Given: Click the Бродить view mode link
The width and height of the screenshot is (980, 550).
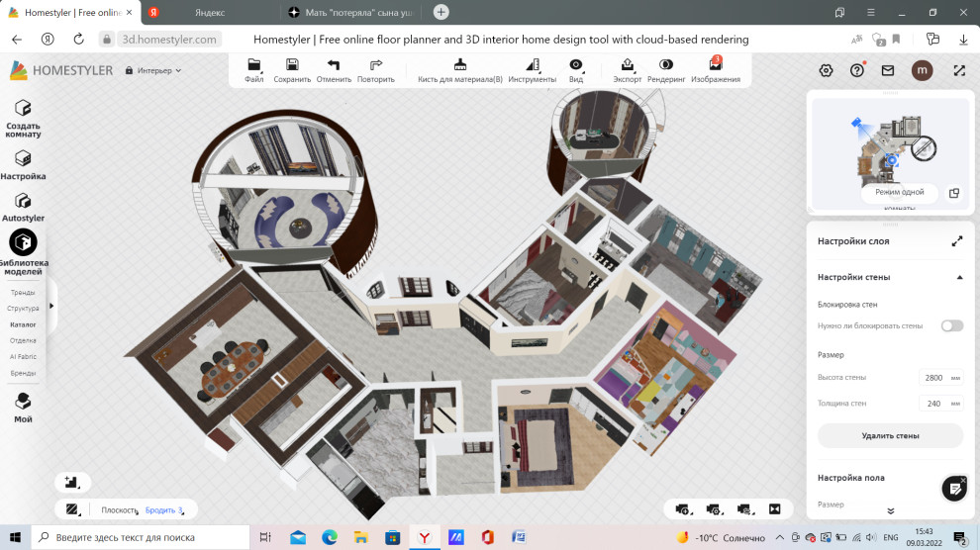Looking at the screenshot, I should click(163, 510).
